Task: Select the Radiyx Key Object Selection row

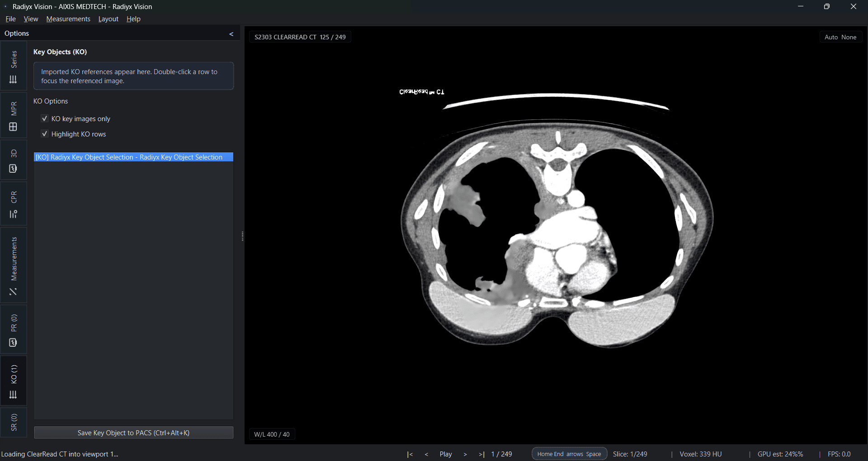Action: 133,157
